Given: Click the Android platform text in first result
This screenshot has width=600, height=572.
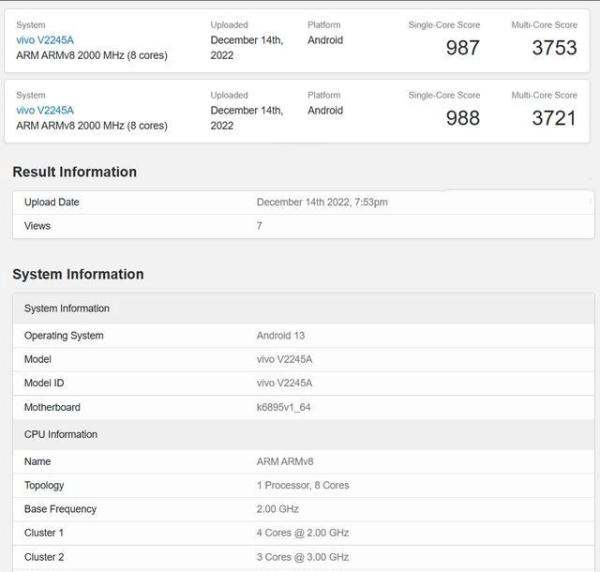Looking at the screenshot, I should click(325, 40).
